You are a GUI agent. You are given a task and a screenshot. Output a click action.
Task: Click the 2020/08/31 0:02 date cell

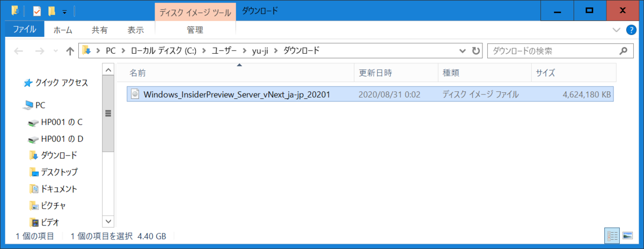tap(389, 94)
